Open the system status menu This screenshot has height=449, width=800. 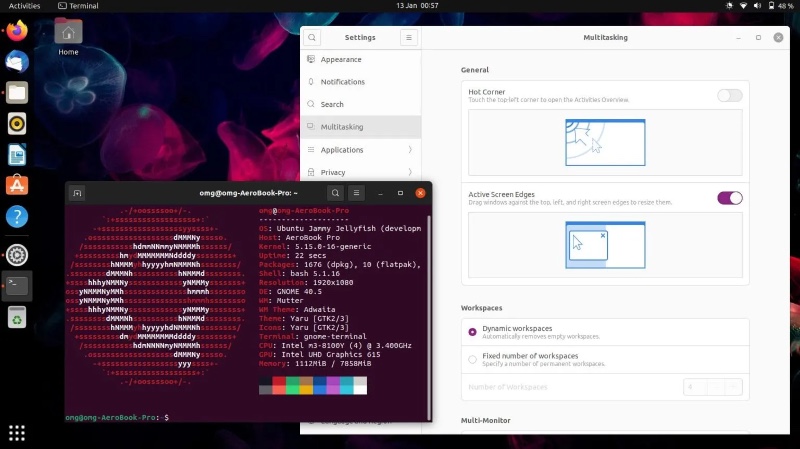761,6
